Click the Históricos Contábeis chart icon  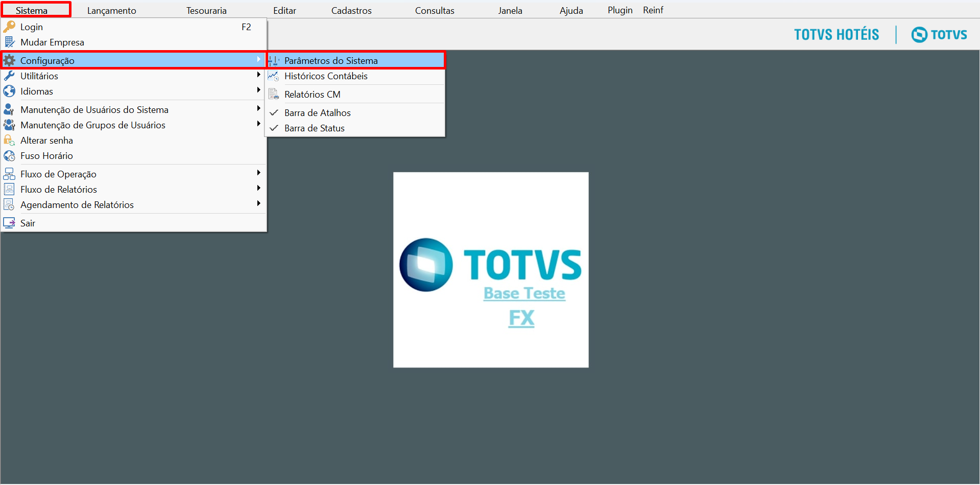click(x=274, y=76)
